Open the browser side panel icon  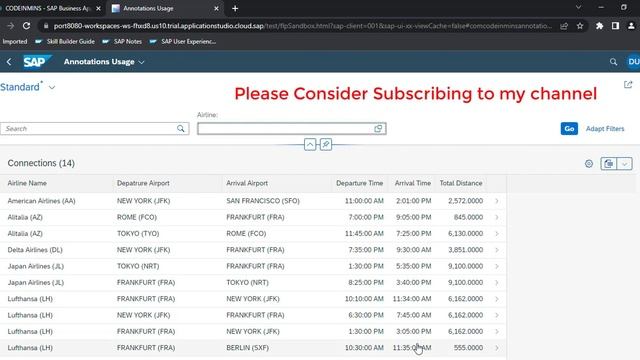click(615, 26)
